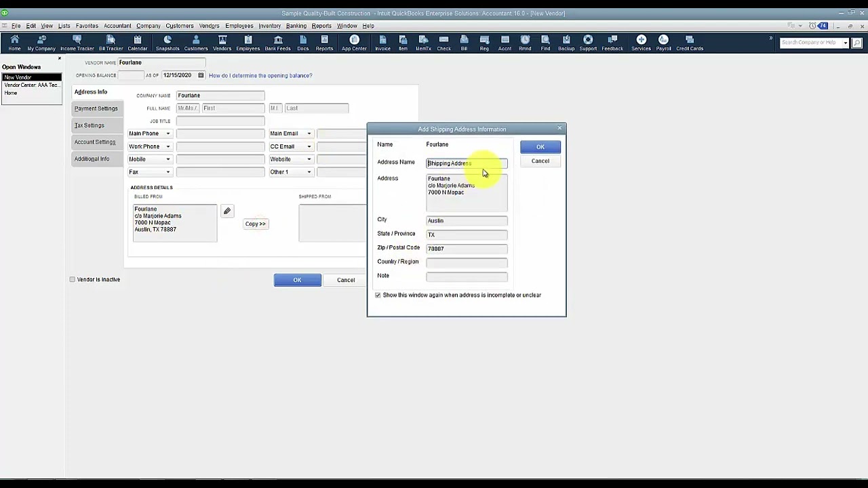
Task: Click the Address Name input field
Action: pyautogui.click(x=467, y=163)
